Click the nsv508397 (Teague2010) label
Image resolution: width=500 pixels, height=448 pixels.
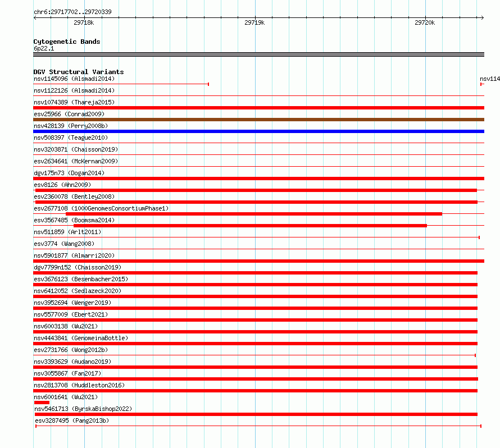[71, 138]
